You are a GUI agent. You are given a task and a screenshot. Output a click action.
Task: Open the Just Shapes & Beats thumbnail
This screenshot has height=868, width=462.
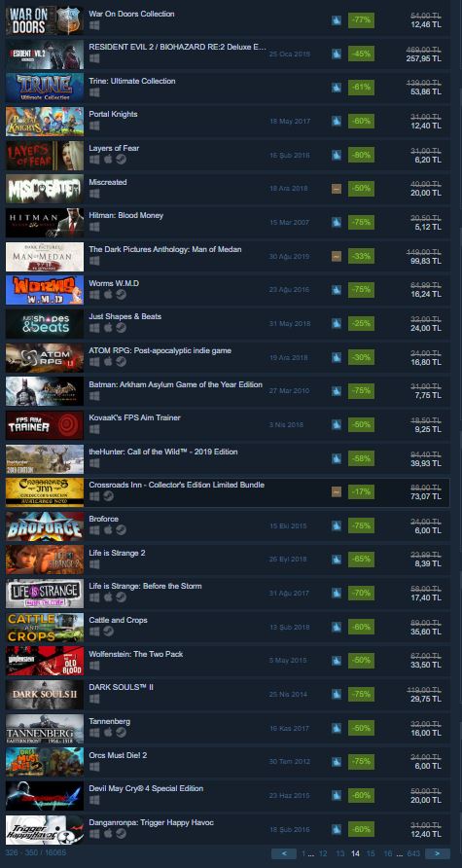45,324
